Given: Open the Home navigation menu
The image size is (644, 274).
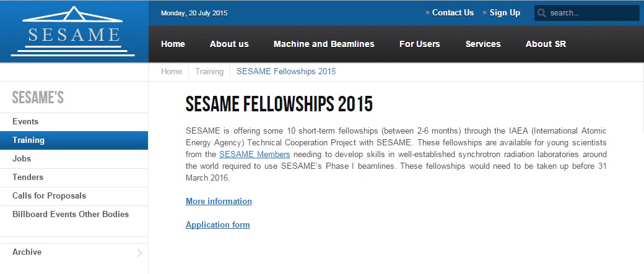Looking at the screenshot, I should pos(173,44).
